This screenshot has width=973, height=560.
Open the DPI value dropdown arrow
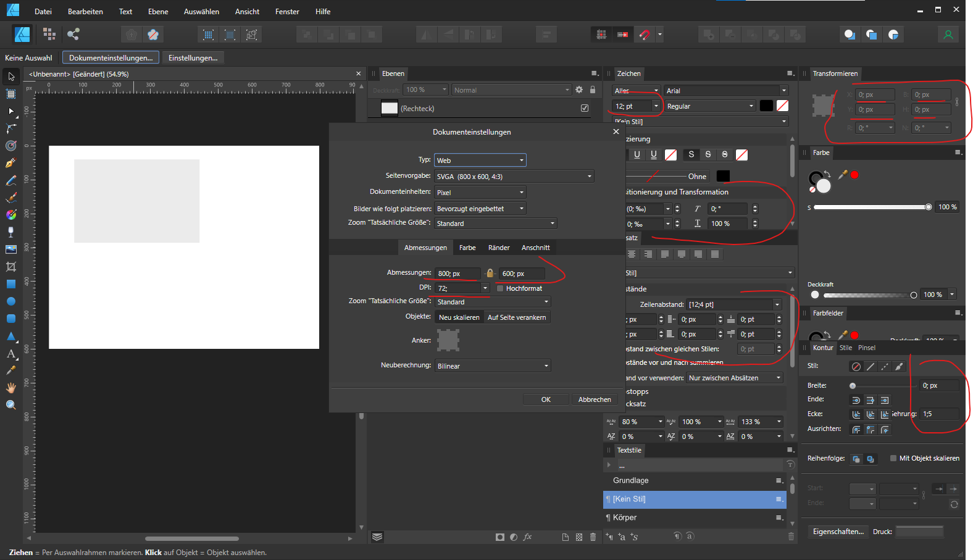tap(485, 288)
